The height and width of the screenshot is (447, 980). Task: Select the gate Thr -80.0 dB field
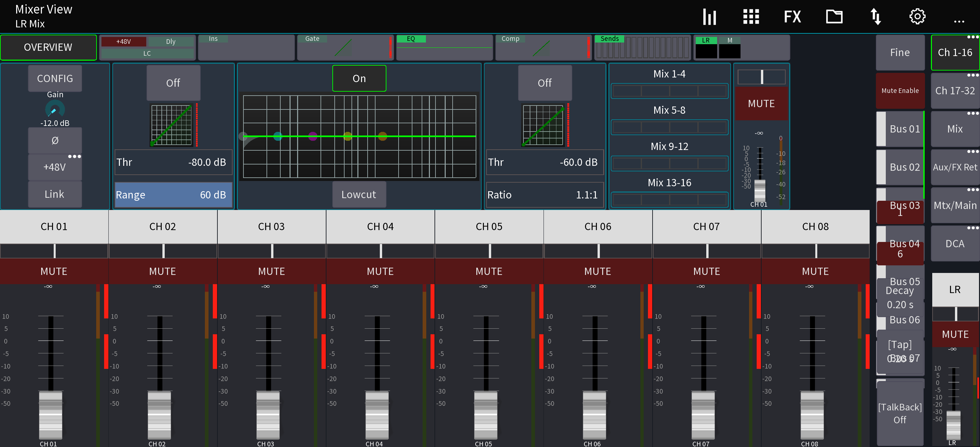173,162
